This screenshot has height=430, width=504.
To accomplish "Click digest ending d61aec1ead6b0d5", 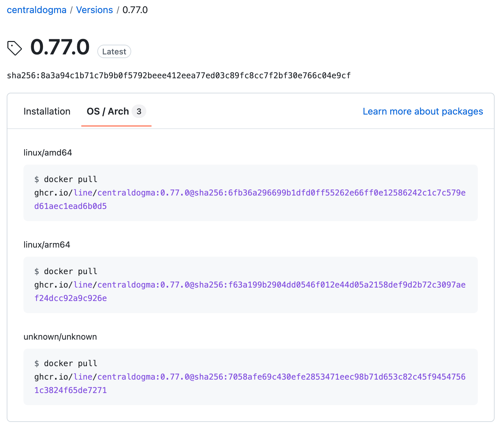I will point(70,206).
